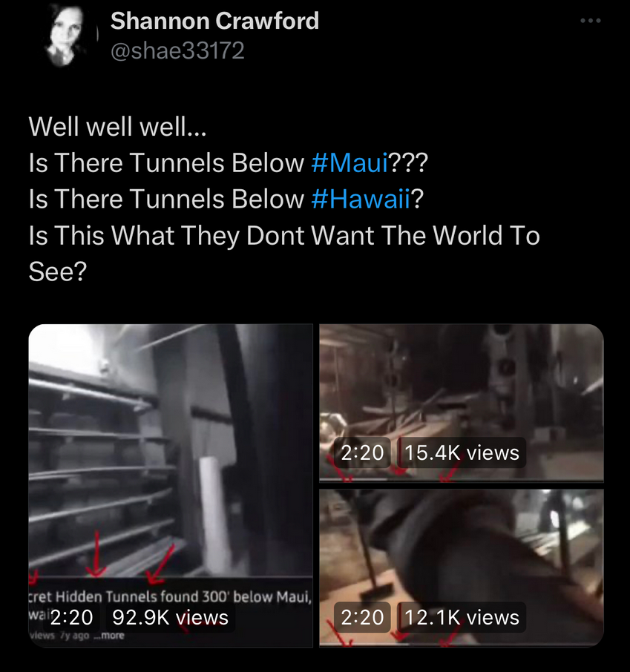Click the '...more' text in video caption
The width and height of the screenshot is (630, 672).
pyautogui.click(x=109, y=635)
